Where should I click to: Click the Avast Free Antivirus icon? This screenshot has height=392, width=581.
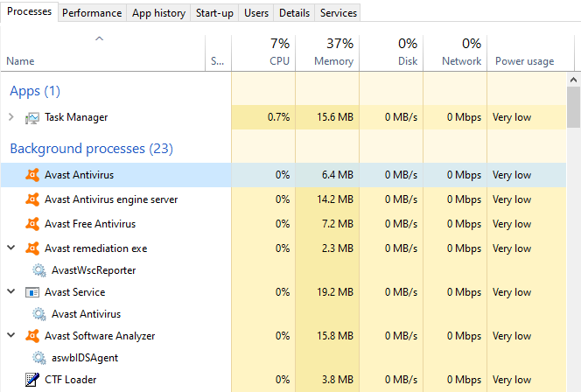coord(32,224)
